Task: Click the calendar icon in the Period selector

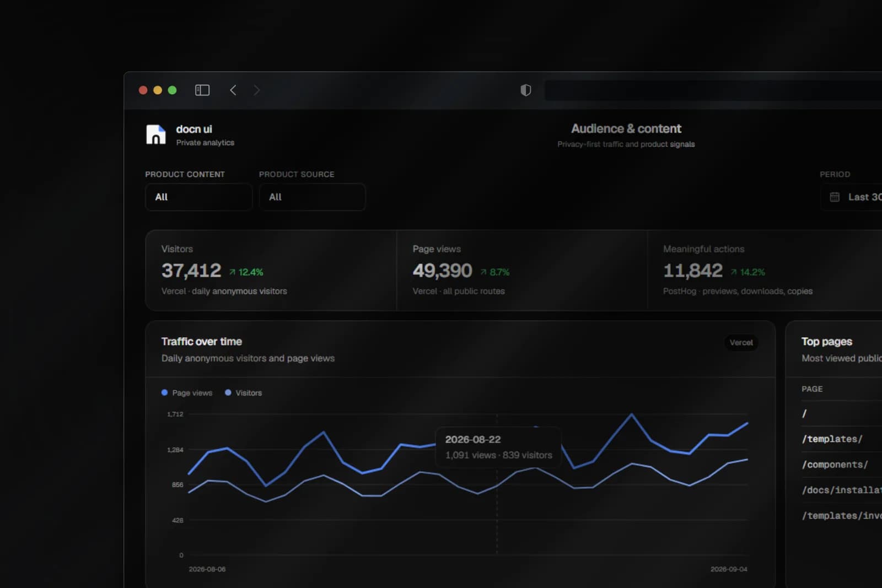Action: pyautogui.click(x=835, y=197)
